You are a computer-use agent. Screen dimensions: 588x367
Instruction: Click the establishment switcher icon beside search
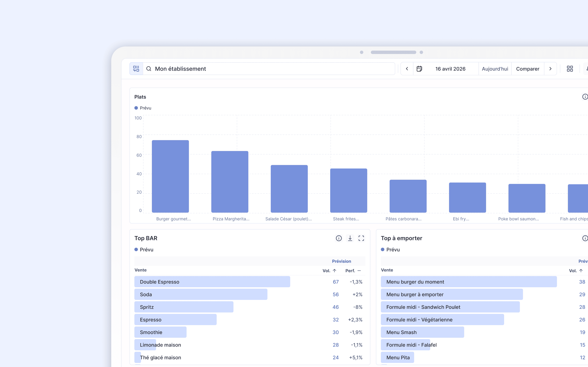tap(136, 69)
